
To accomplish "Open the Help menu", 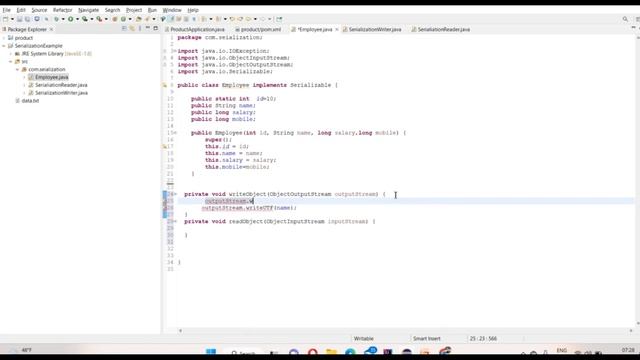I will pos(193,10).
